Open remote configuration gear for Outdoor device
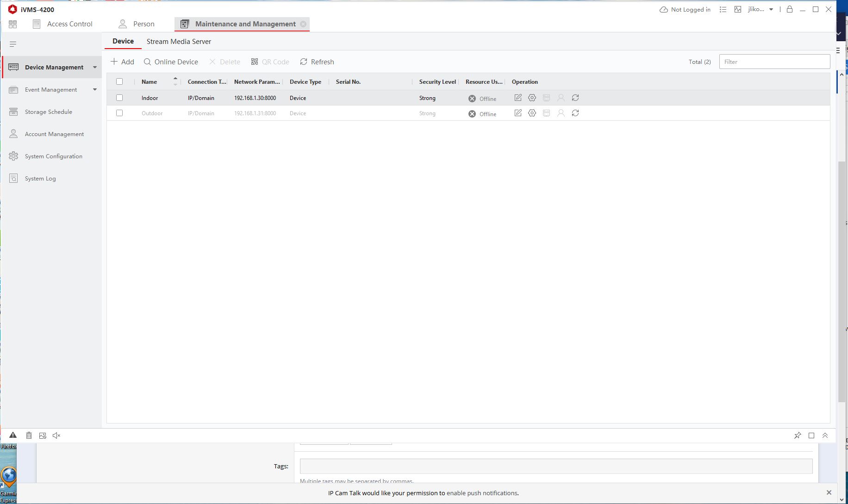The height and width of the screenshot is (504, 848). coord(532,113)
